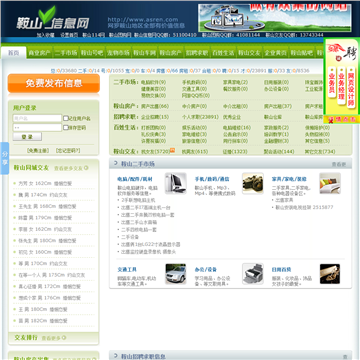Tick the remember username checkbox

66,118
